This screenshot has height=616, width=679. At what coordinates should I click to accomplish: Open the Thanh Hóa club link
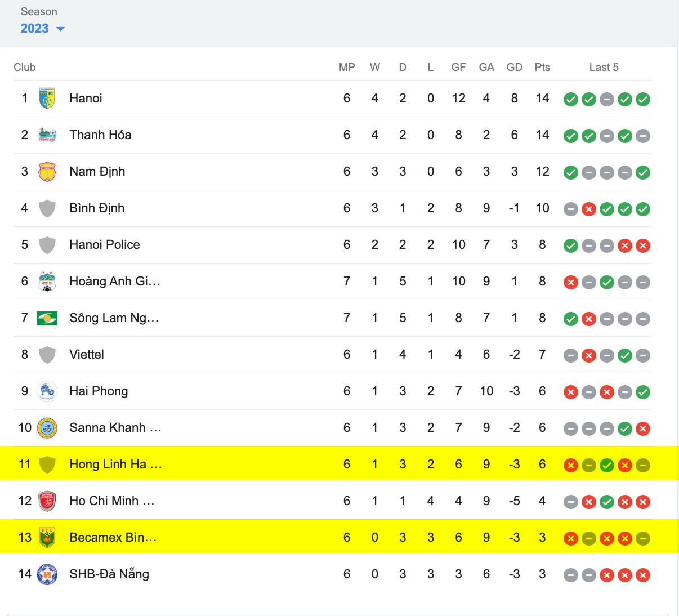100,135
